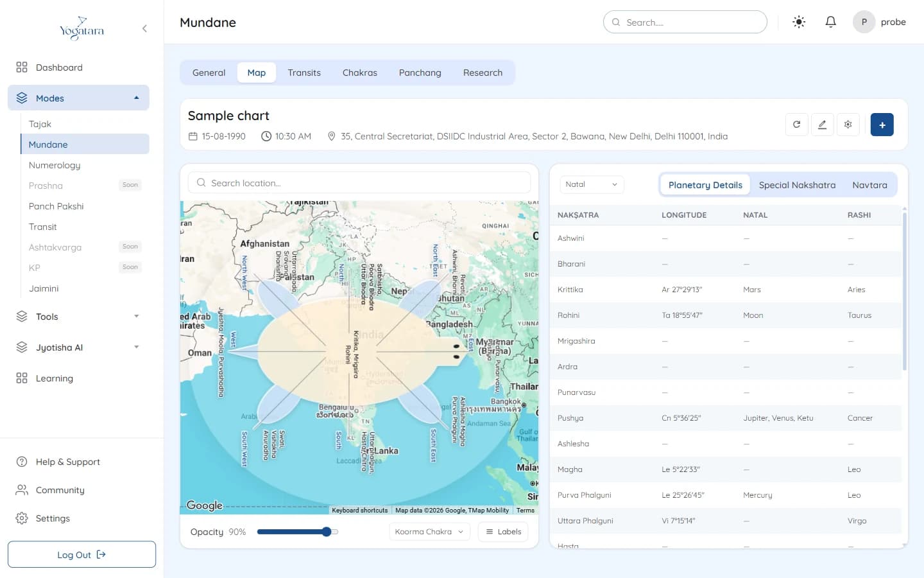Click the magnifier icon in top search
Image resolution: width=924 pixels, height=578 pixels.
pos(616,22)
